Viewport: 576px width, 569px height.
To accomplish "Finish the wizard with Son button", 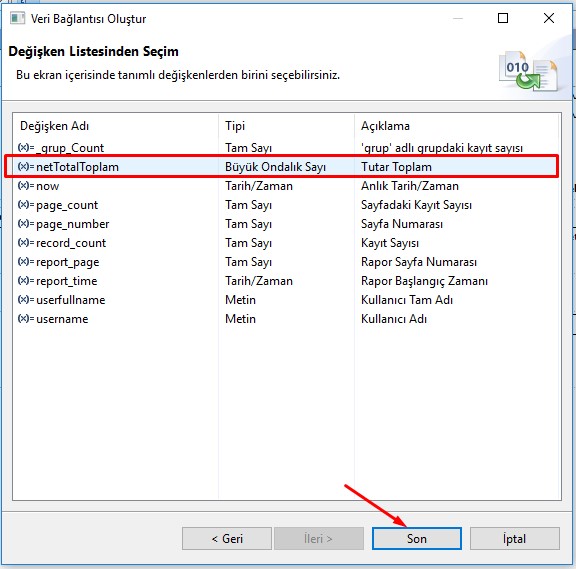I will coord(417,539).
